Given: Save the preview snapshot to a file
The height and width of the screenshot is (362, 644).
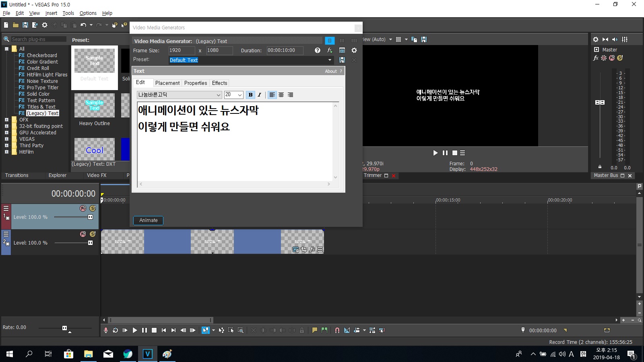Looking at the screenshot, I should (424, 39).
